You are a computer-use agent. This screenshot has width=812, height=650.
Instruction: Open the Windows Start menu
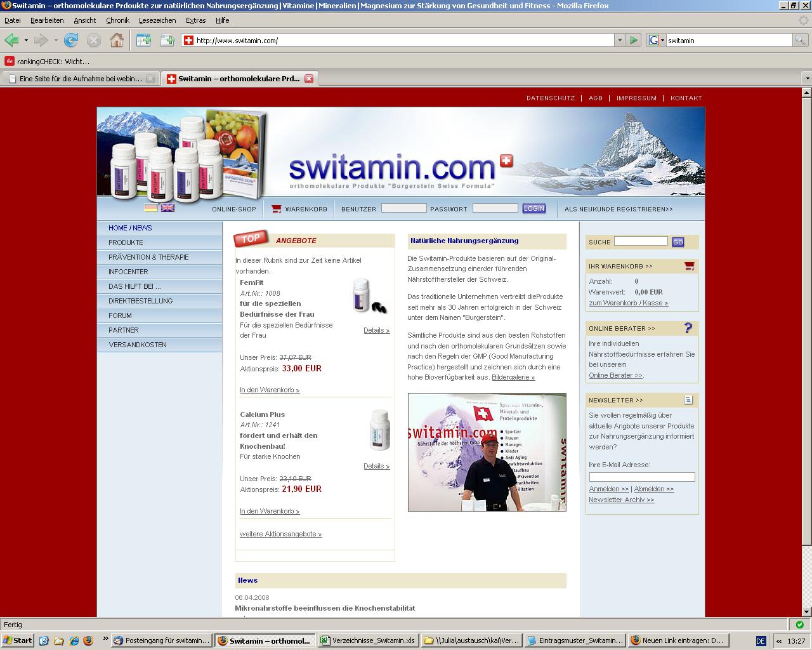coord(18,640)
